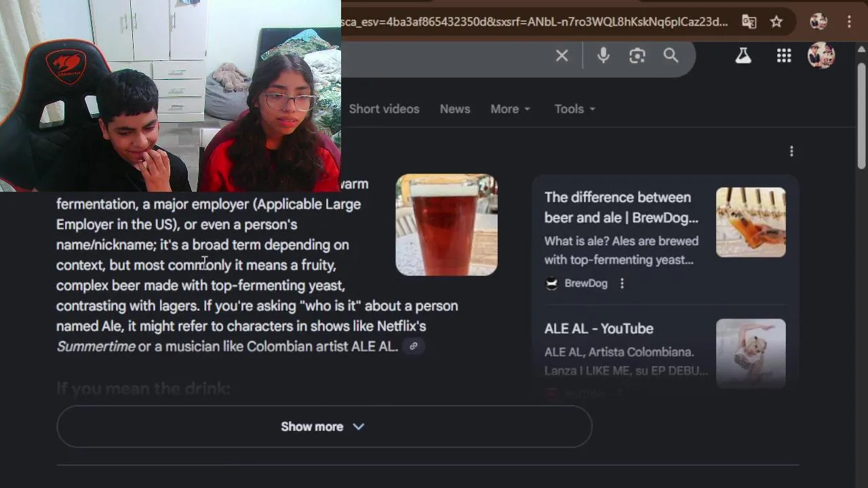Click italic 'Summertime' text
Screen dimensions: 868x488
pos(96,346)
